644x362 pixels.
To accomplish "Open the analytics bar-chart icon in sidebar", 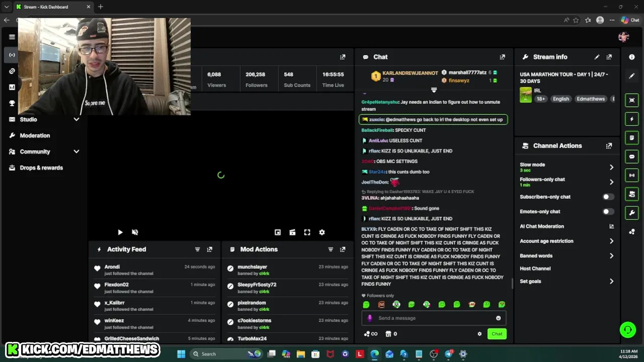I will tap(12, 87).
